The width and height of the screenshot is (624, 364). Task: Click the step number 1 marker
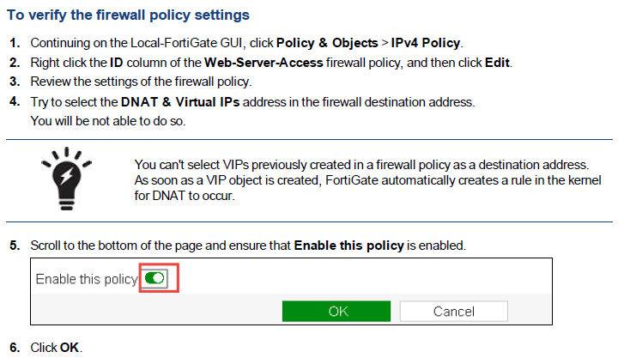pyautogui.click(x=15, y=42)
